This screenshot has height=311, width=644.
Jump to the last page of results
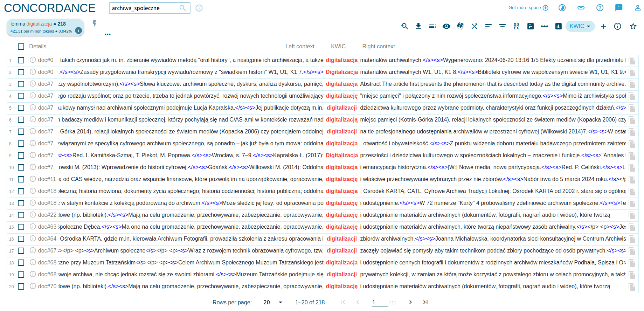tap(425, 302)
